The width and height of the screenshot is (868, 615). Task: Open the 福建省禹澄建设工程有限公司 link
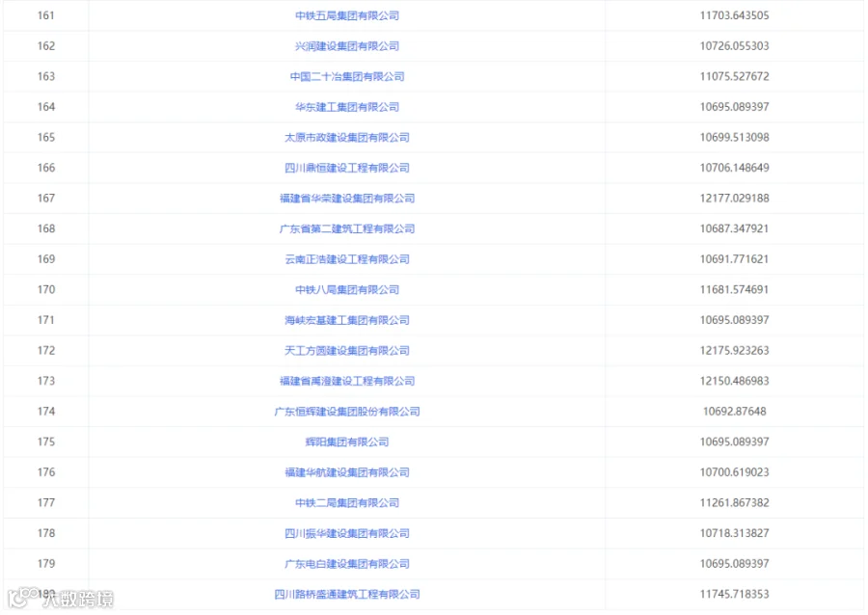[x=347, y=381]
